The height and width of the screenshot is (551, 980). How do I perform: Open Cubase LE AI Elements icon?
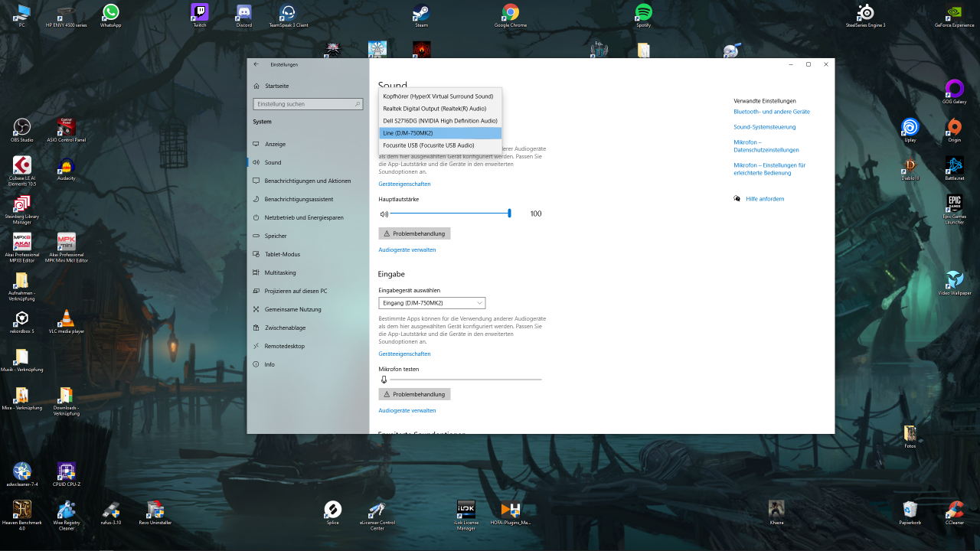tap(21, 170)
